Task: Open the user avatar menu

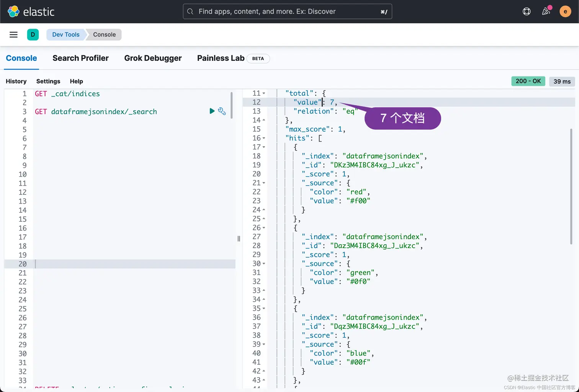Action: pyautogui.click(x=565, y=11)
